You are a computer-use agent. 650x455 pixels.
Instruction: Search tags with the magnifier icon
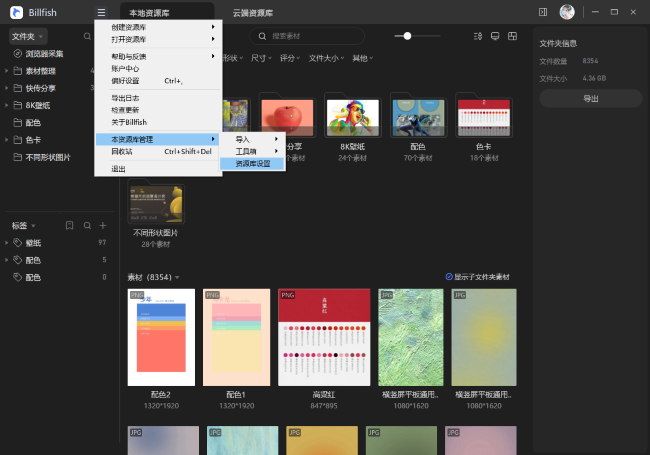[x=87, y=226]
